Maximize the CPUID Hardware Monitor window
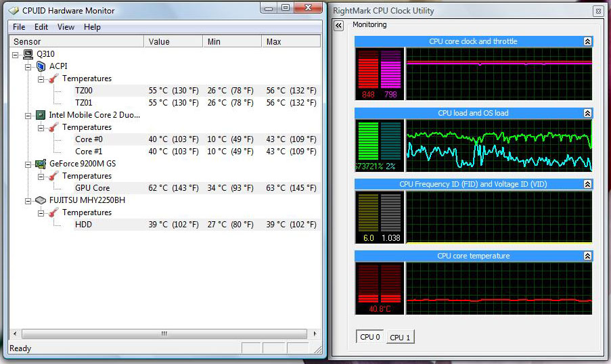611x364 pixels. 286,8
